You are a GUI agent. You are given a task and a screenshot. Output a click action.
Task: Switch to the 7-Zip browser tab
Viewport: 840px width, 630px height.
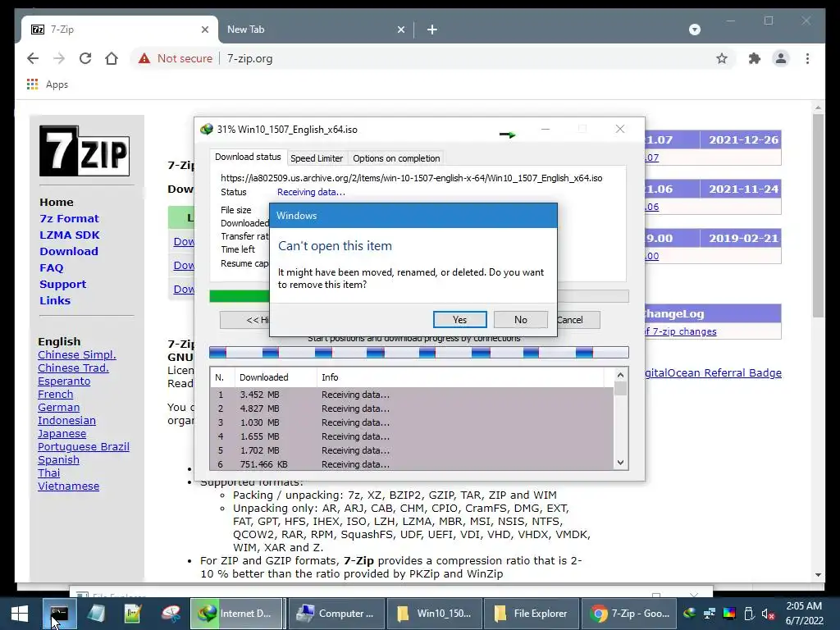tap(120, 30)
